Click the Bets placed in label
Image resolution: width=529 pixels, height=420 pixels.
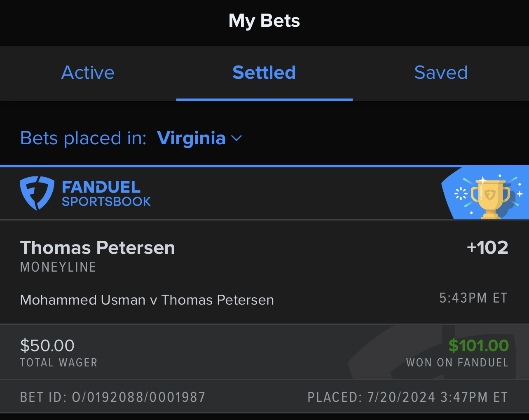coord(83,138)
